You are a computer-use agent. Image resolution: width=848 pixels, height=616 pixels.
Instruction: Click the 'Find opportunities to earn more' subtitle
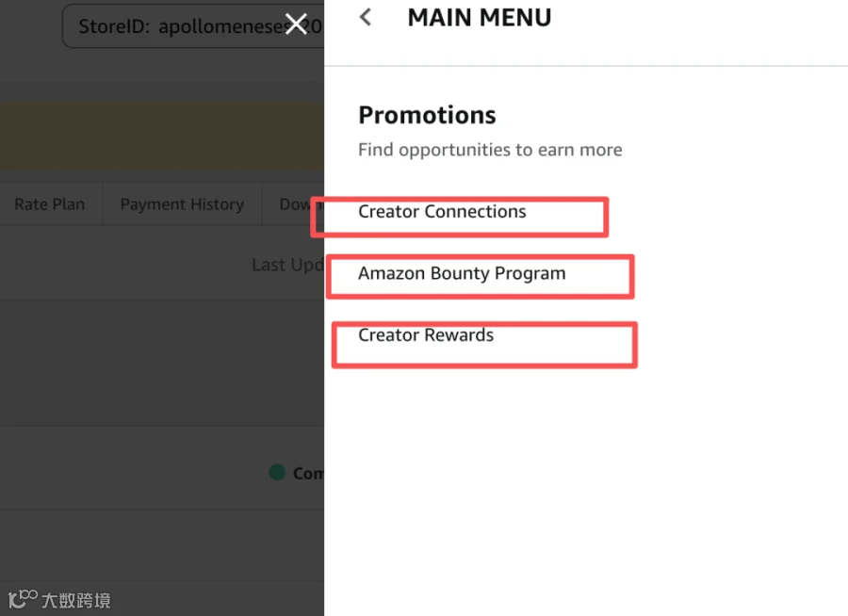click(x=490, y=150)
